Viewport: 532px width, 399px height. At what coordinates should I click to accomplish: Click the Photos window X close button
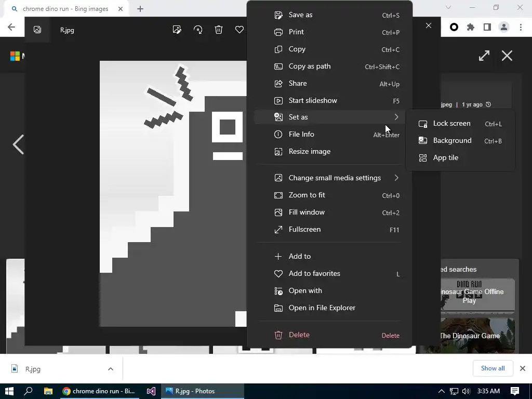tap(429, 26)
